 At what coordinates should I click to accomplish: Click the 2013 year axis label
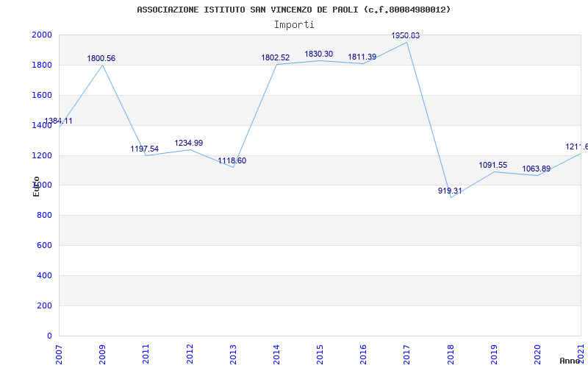pyautogui.click(x=233, y=354)
